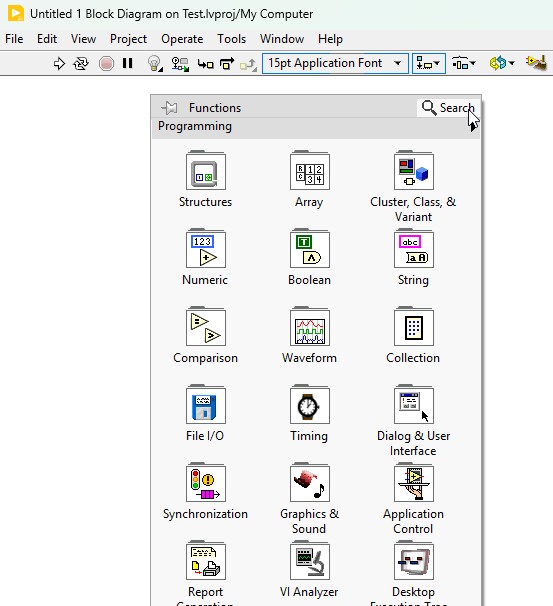
Task: Click the Run Continuously button
Action: [x=81, y=63]
